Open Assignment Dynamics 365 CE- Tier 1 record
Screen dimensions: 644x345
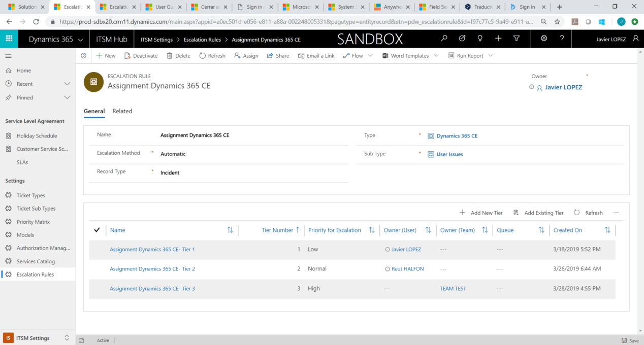pos(152,250)
